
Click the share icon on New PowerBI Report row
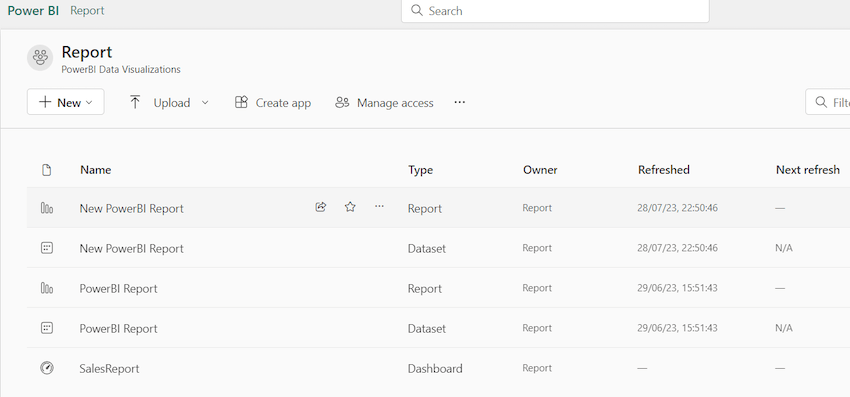tap(321, 207)
